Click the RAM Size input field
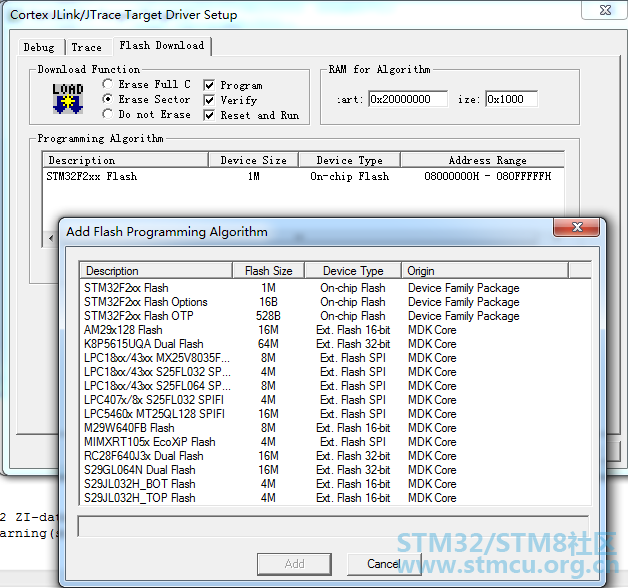 pyautogui.click(x=511, y=99)
